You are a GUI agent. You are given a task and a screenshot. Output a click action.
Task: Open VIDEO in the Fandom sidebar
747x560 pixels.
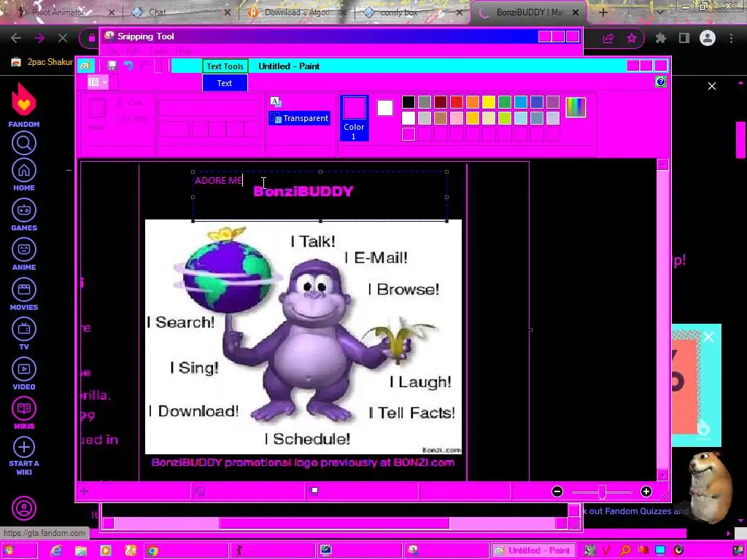[24, 374]
